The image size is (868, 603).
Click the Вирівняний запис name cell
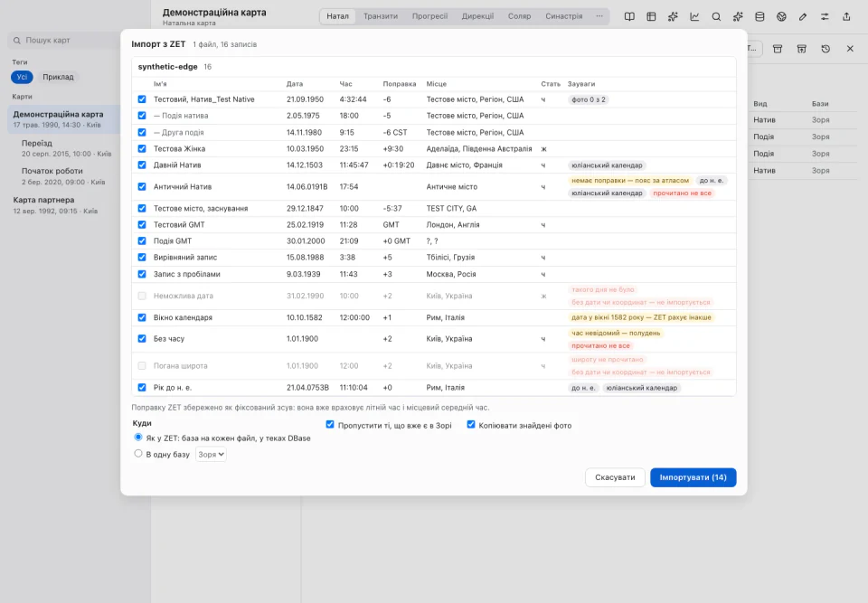[x=185, y=257]
